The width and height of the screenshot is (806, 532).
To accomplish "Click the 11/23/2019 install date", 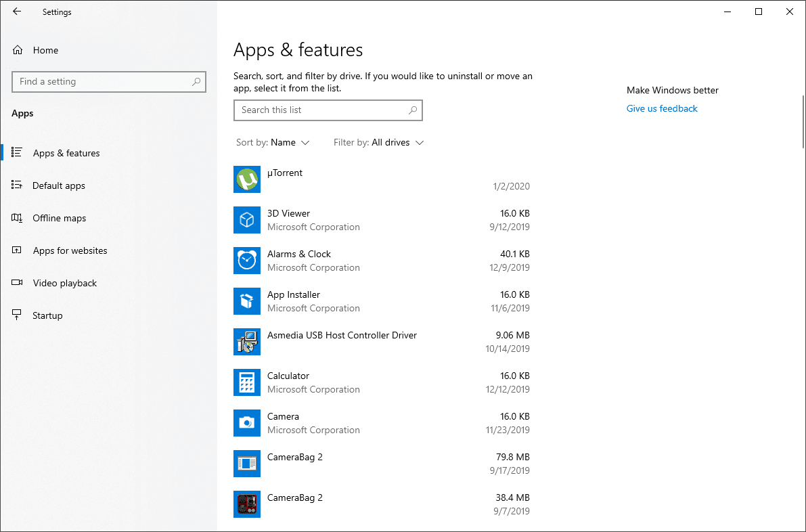I will (x=508, y=430).
